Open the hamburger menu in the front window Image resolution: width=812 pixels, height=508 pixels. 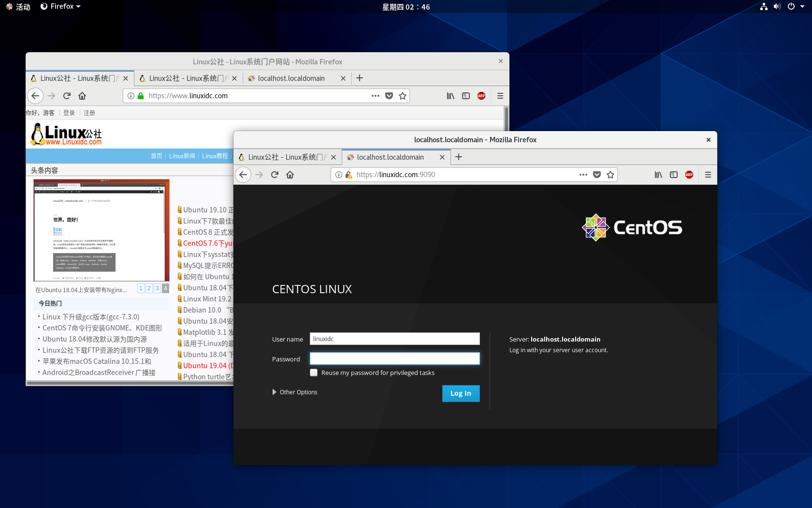[708, 175]
